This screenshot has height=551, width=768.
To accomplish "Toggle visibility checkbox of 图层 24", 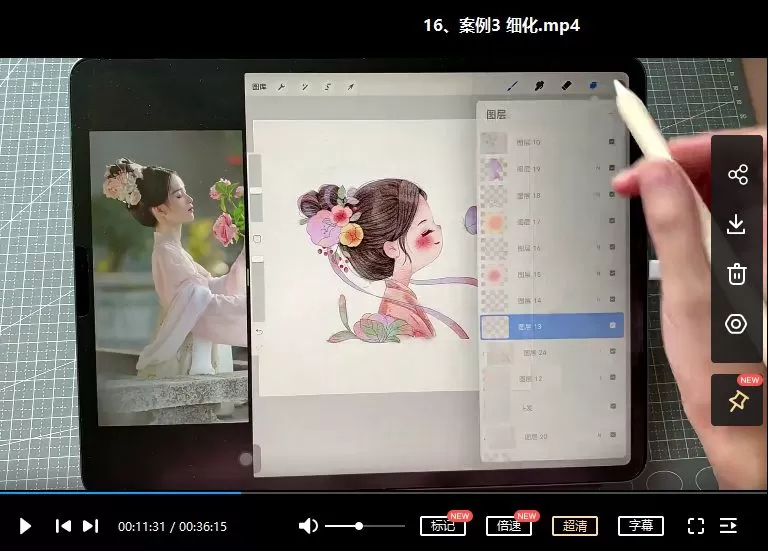I will 612,352.
